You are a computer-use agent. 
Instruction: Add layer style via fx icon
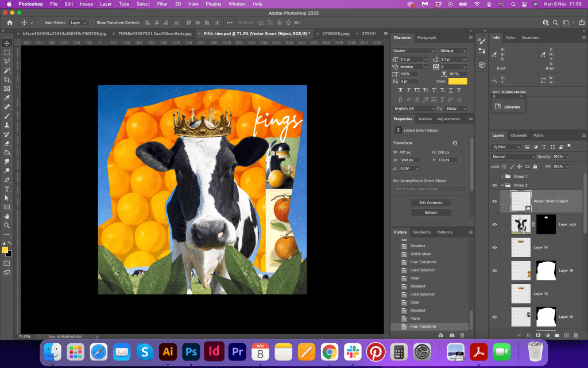528,335
